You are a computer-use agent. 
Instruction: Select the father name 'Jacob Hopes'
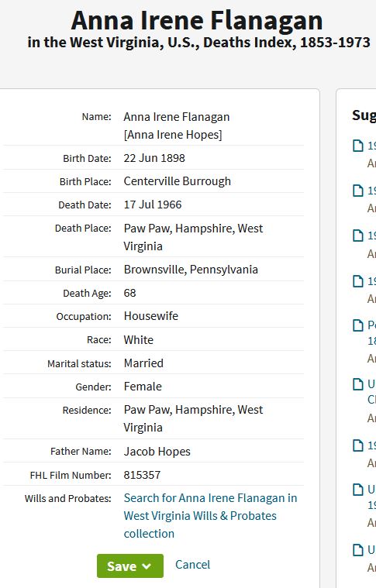157,452
